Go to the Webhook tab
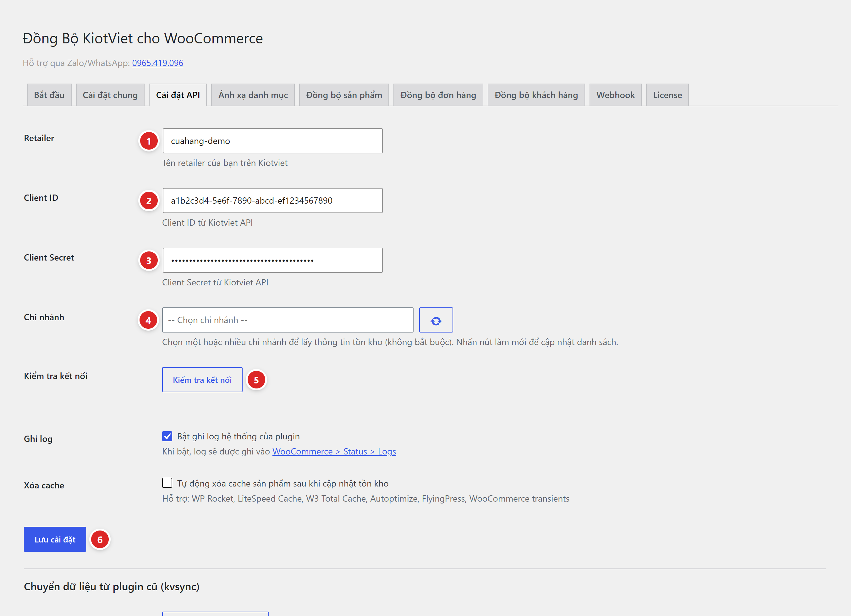This screenshot has width=851, height=616. coord(615,95)
